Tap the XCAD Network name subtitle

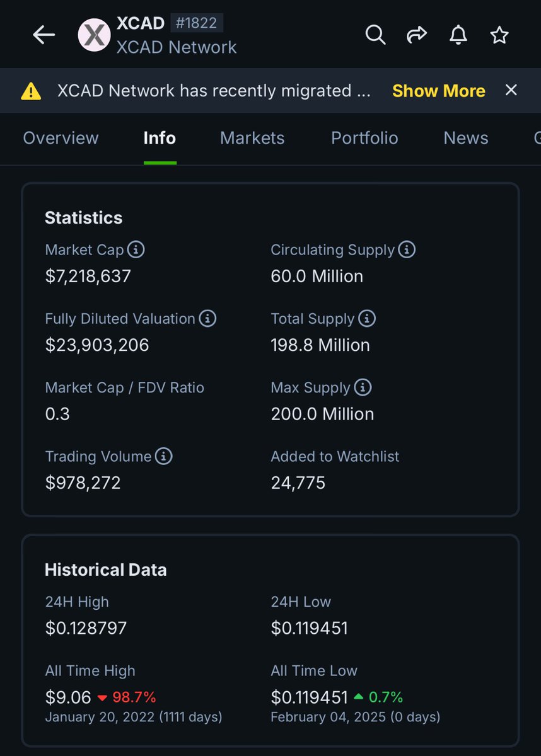pyautogui.click(x=177, y=47)
